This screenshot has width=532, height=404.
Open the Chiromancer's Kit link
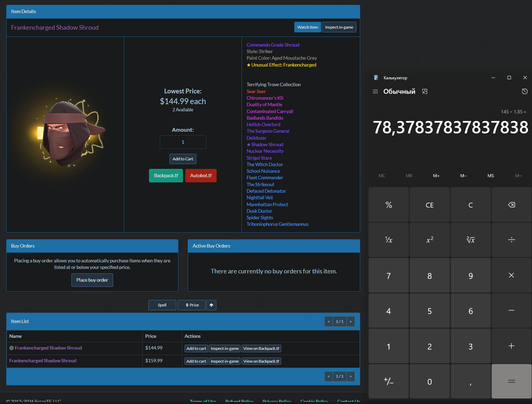(x=265, y=98)
